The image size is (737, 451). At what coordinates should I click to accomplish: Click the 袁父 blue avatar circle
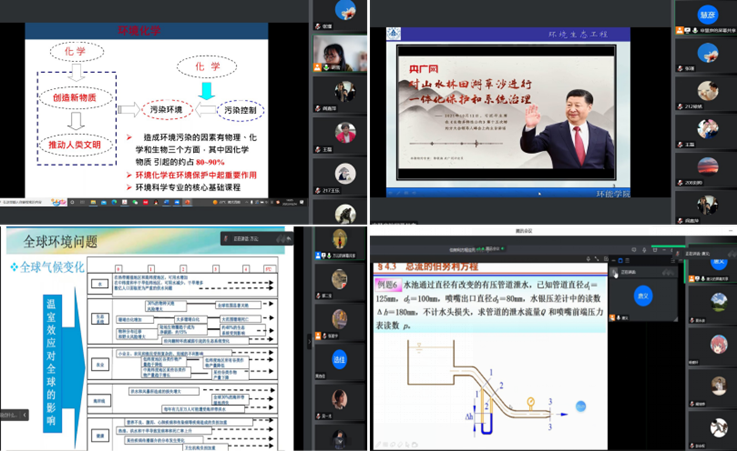coord(645,292)
